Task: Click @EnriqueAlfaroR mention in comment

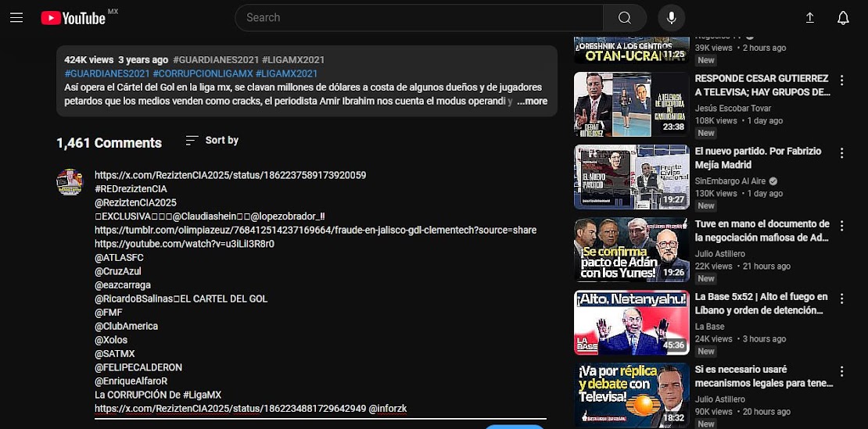Action: [131, 381]
